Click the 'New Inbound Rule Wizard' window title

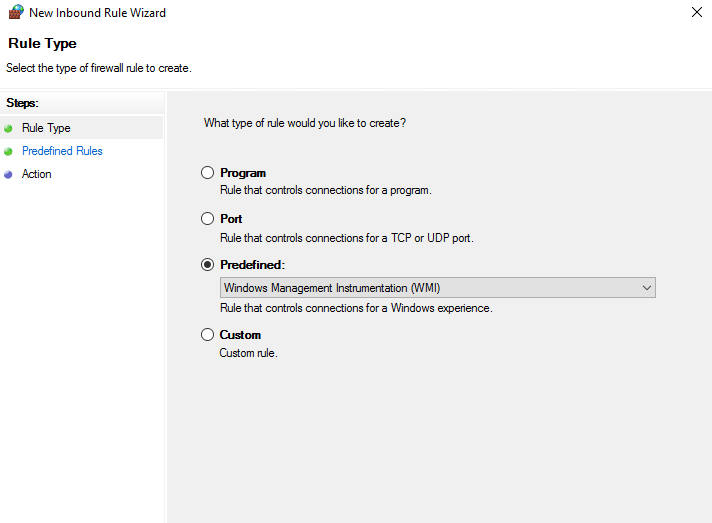point(97,13)
